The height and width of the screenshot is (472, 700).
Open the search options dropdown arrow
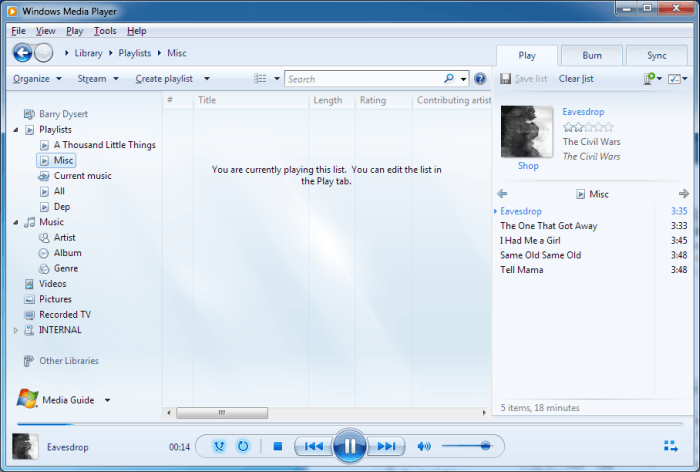click(x=463, y=79)
